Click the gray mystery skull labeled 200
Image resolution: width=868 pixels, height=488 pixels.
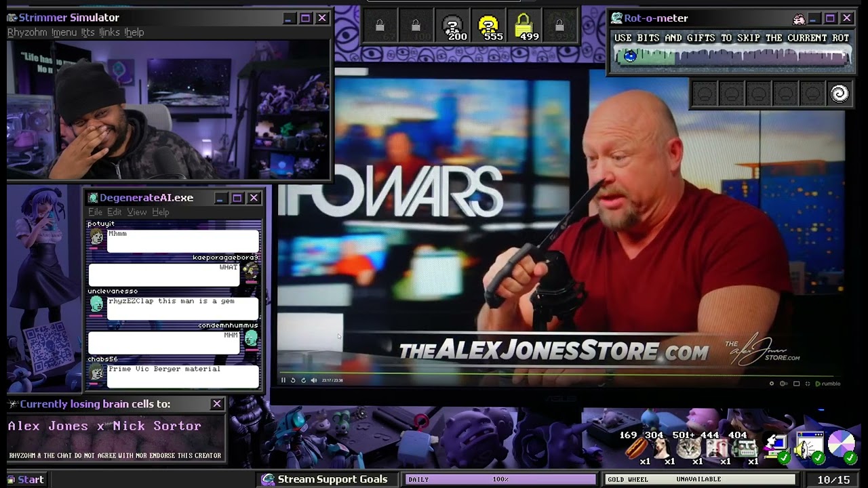(452, 26)
